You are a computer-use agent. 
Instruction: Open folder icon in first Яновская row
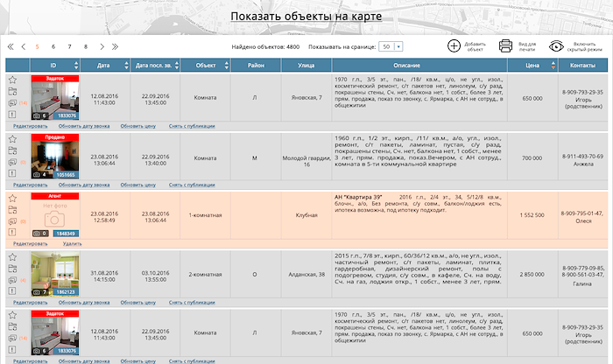[12, 92]
